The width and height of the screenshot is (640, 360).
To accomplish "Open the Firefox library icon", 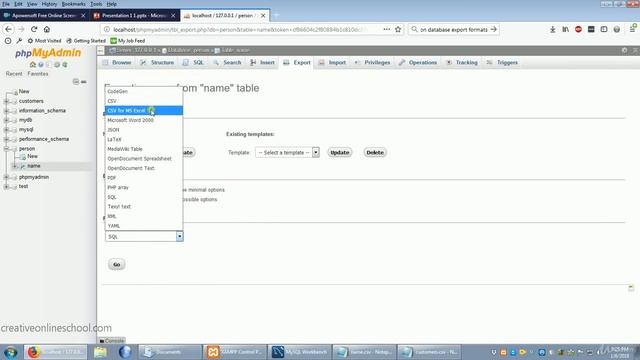I will pyautogui.click(x=565, y=29).
